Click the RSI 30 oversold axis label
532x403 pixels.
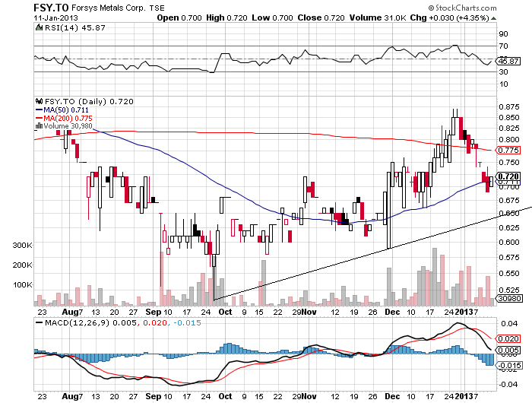(503, 72)
